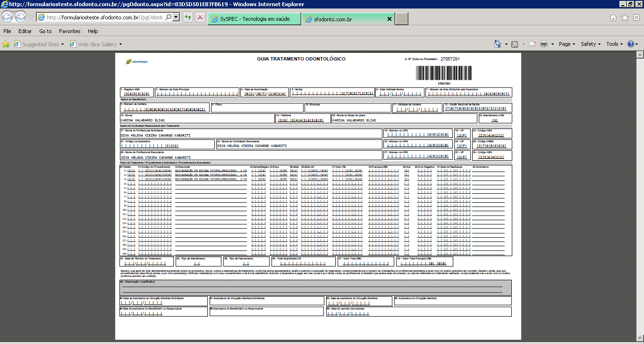The height and width of the screenshot is (344, 644).
Task: Expand the address bar autocomplete dropdown arrow
Action: coord(177,17)
